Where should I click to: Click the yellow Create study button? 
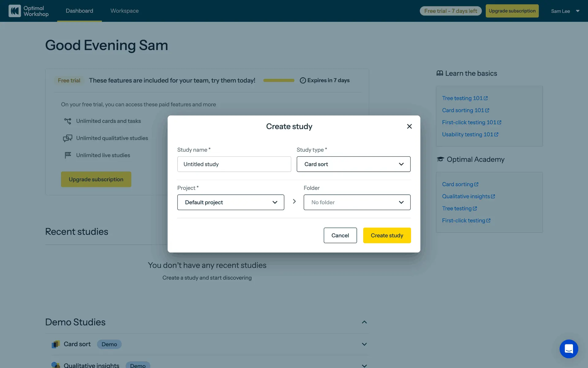click(x=387, y=236)
